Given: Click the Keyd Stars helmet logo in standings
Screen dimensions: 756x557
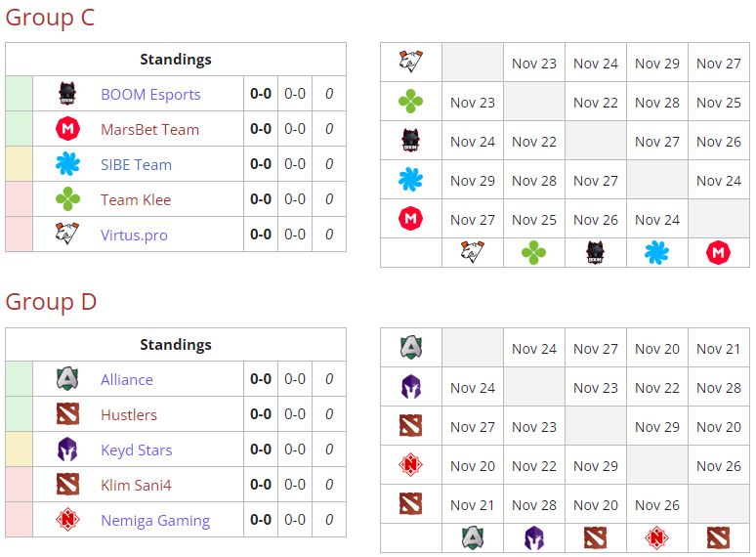Looking at the screenshot, I should click(67, 450).
